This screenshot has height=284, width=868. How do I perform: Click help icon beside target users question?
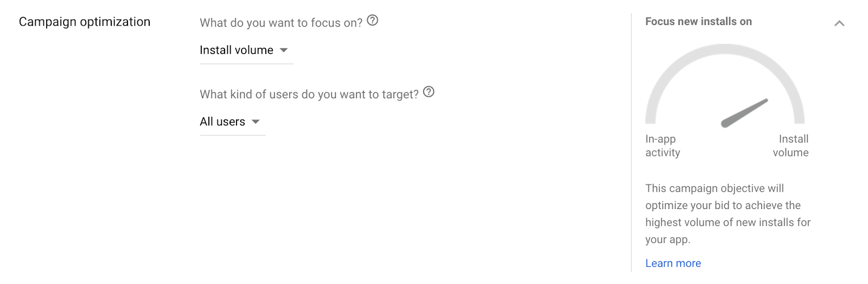[429, 92]
